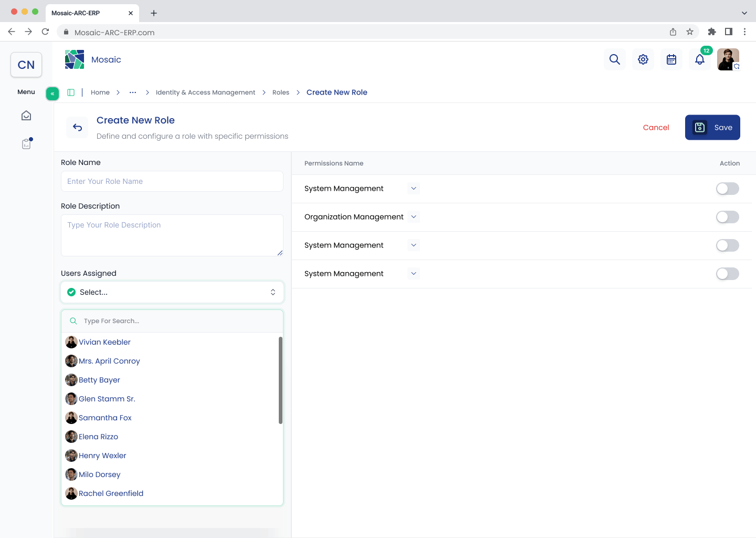The width and height of the screenshot is (756, 538).
Task: Enable the first System Management toggle
Action: click(728, 189)
